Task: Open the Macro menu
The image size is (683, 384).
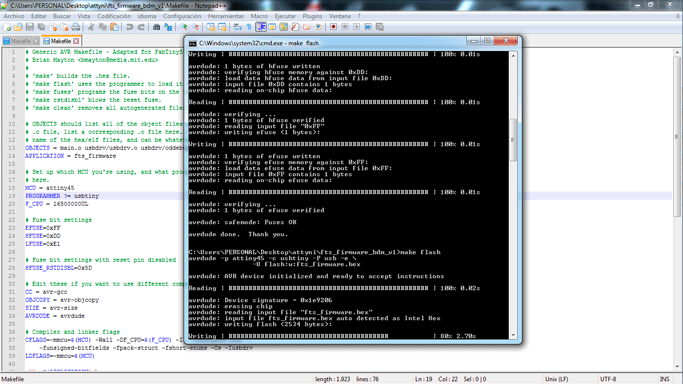Action: coord(259,16)
